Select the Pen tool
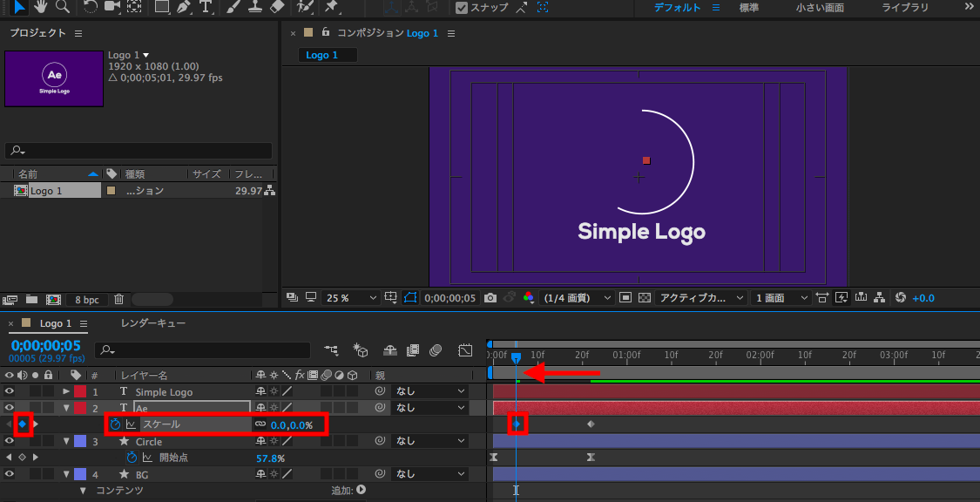Viewport: 980px width, 502px height. click(183, 7)
